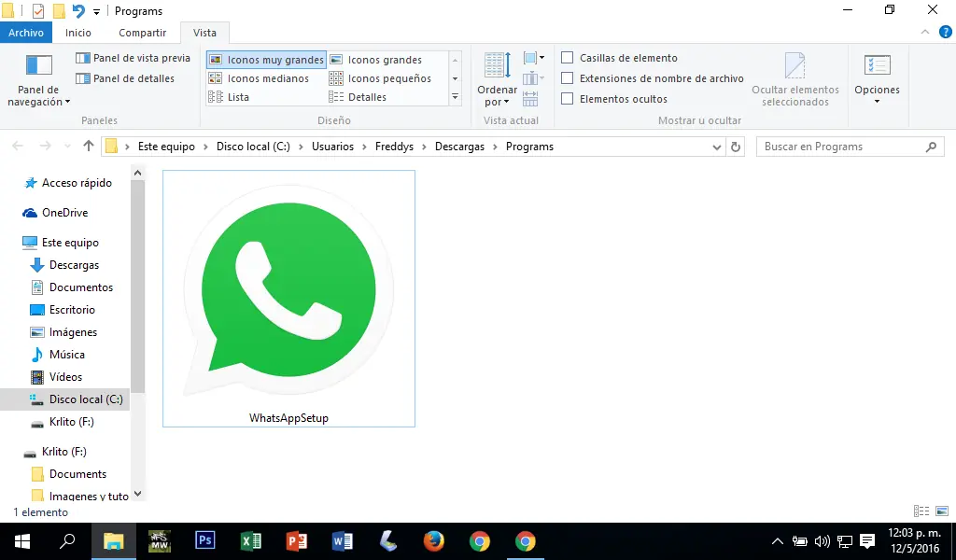Go up one folder level arrow
This screenshot has height=560, width=956.
[x=89, y=147]
